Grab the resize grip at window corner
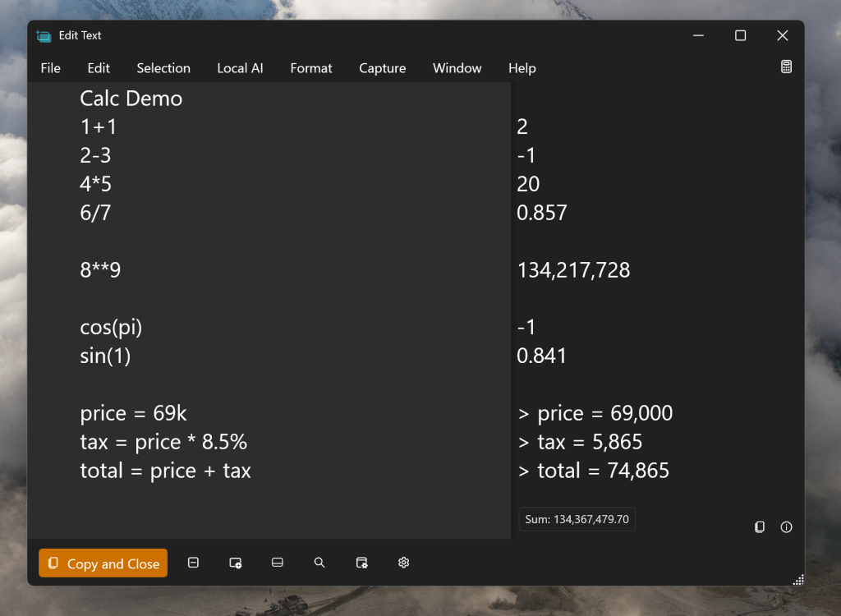The width and height of the screenshot is (841, 616). [797, 579]
